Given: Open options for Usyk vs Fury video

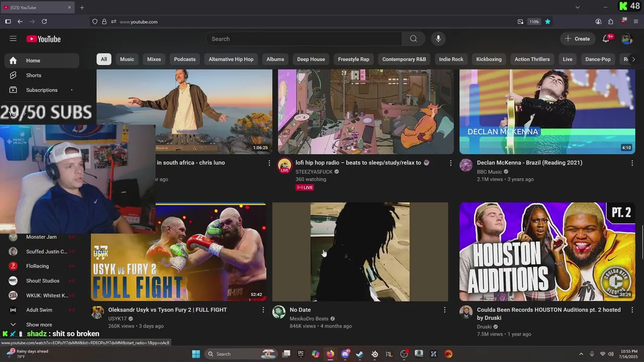Looking at the screenshot, I should pyautogui.click(x=263, y=310).
